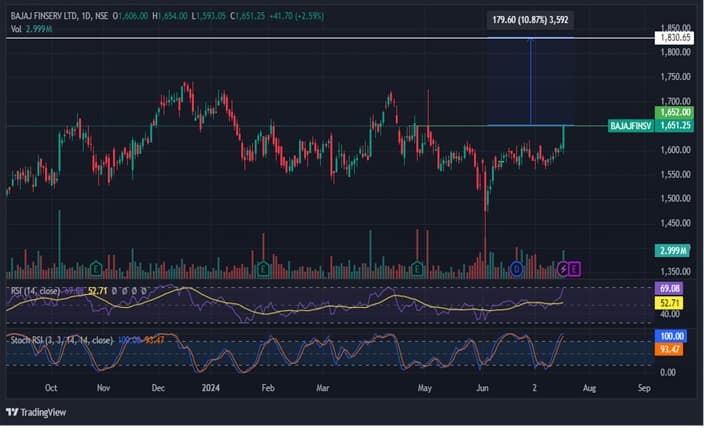Click 2024 on the time axis
Screen dimensions: 704x442
click(x=211, y=388)
